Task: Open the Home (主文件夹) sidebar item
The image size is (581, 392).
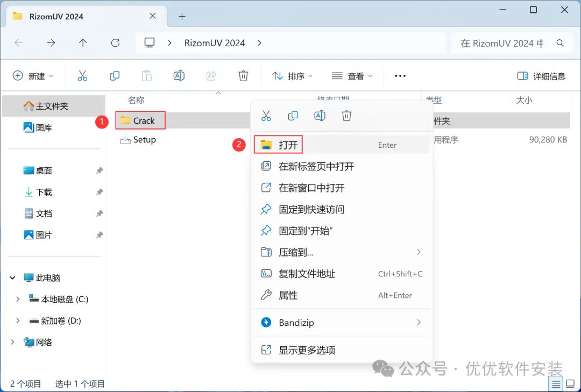Action: [x=54, y=106]
